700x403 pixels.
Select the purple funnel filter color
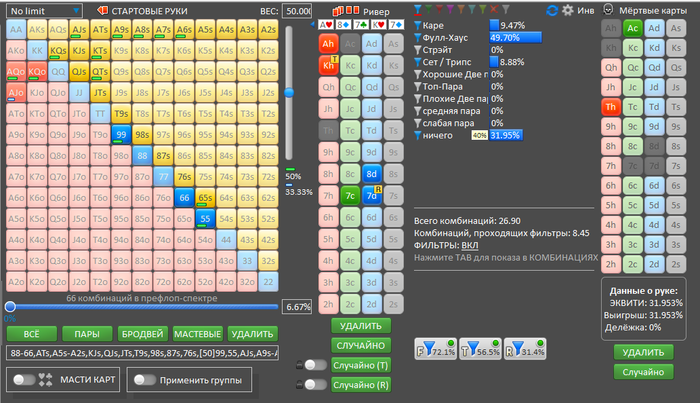450,9
